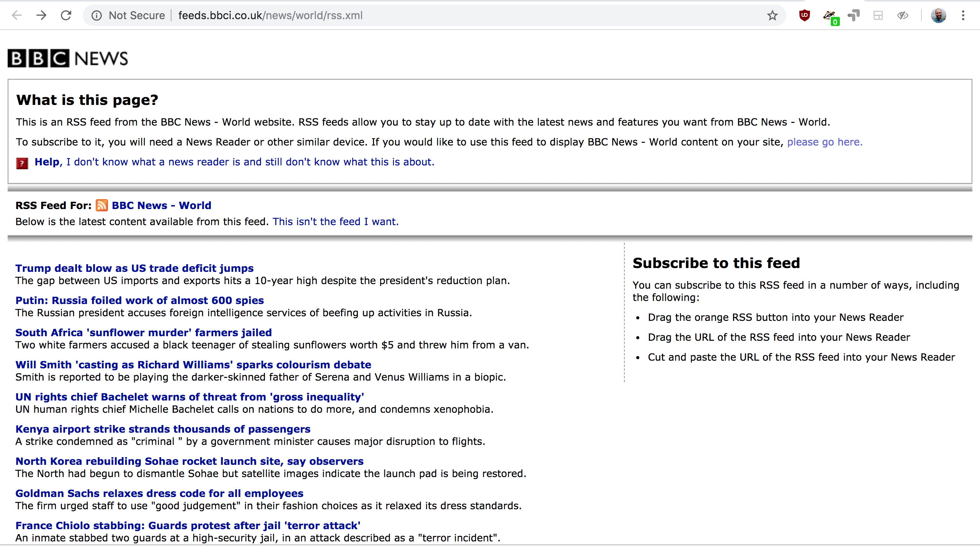The width and height of the screenshot is (980, 546).
Task: Open the BBC News - World feed link
Action: (161, 206)
